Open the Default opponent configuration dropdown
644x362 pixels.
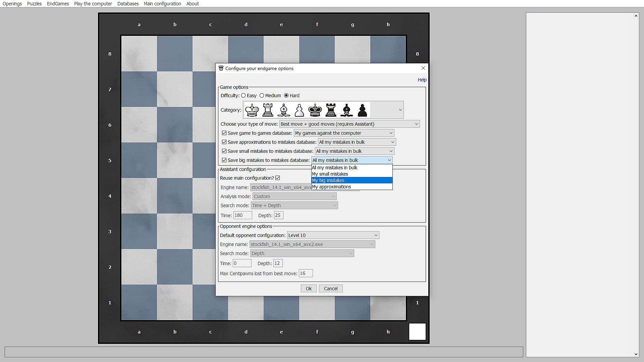(x=333, y=235)
